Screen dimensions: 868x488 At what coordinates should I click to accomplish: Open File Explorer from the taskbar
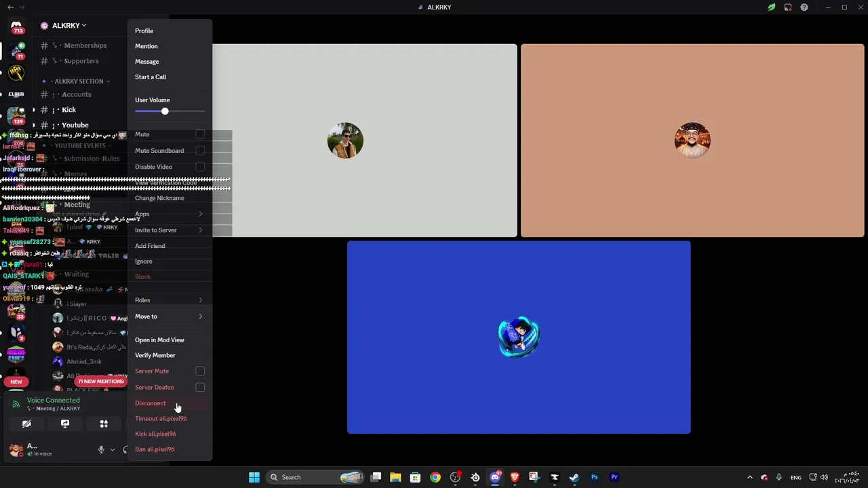pyautogui.click(x=395, y=477)
